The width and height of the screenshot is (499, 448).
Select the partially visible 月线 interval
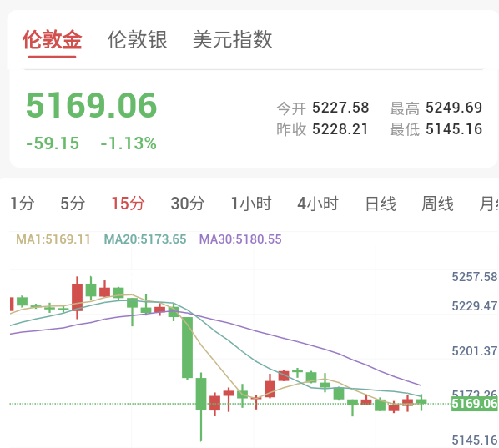tap(489, 204)
